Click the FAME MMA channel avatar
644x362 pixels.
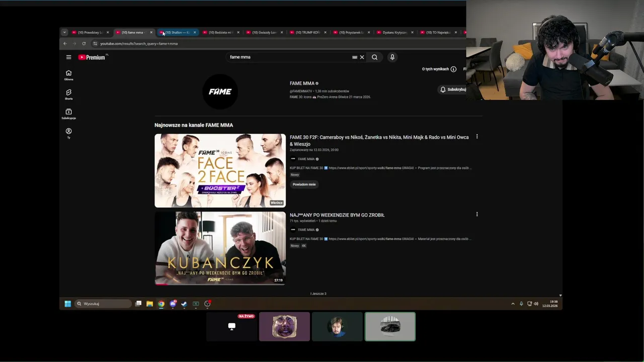click(220, 92)
